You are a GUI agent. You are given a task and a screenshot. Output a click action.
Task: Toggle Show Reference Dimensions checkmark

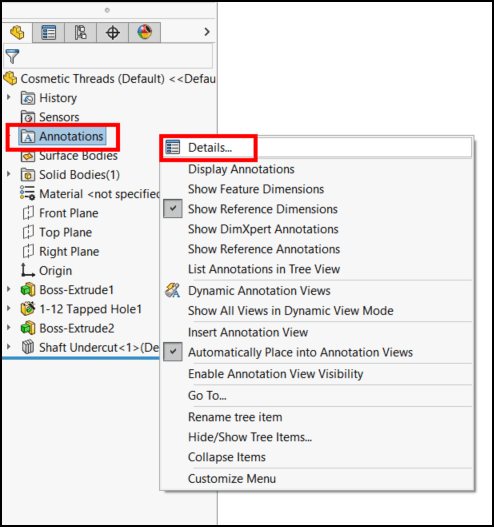[173, 209]
